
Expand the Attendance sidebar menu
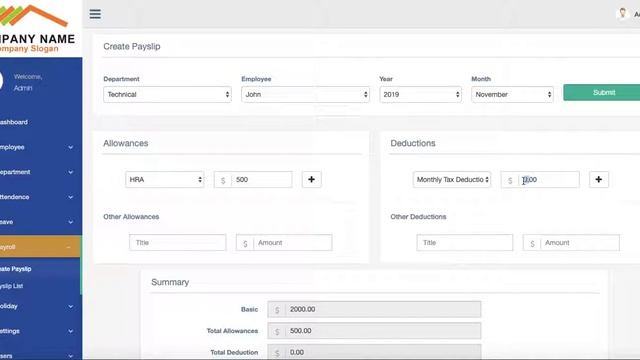click(x=40, y=197)
